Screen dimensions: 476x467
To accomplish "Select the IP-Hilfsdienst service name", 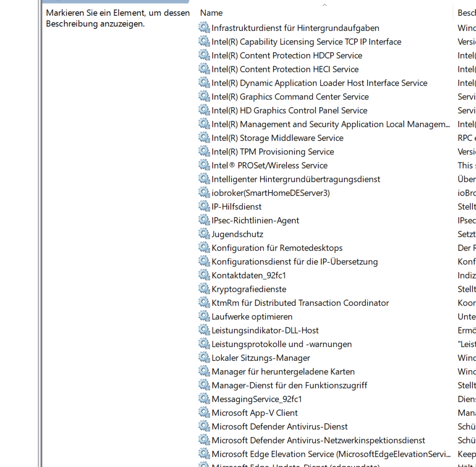I will click(x=237, y=207).
